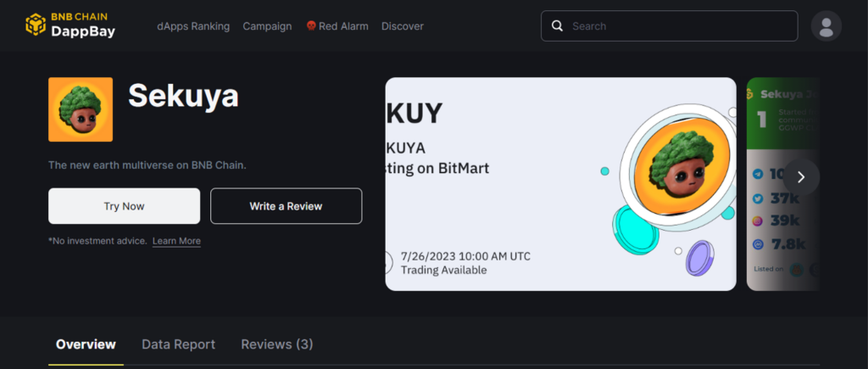The height and width of the screenshot is (369, 868).
Task: Click the '*No investment advice.' text
Action: click(98, 241)
